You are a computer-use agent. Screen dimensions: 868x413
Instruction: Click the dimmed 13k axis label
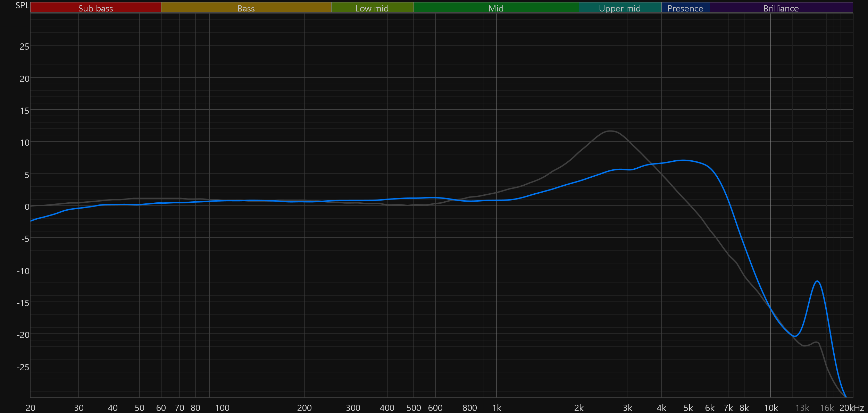(802, 408)
